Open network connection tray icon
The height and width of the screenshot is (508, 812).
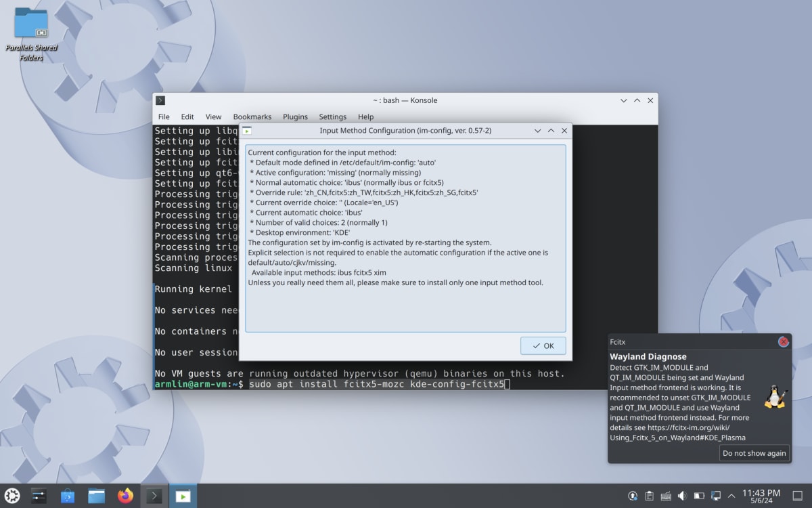[715, 496]
